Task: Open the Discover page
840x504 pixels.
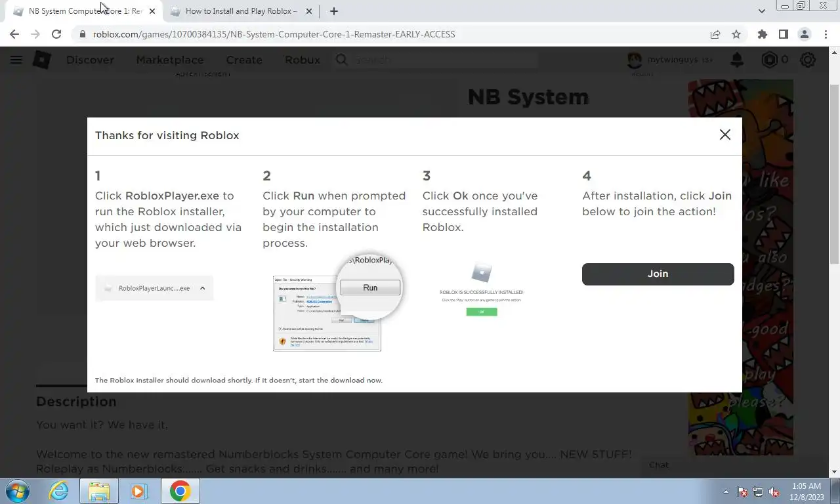Action: [x=90, y=60]
